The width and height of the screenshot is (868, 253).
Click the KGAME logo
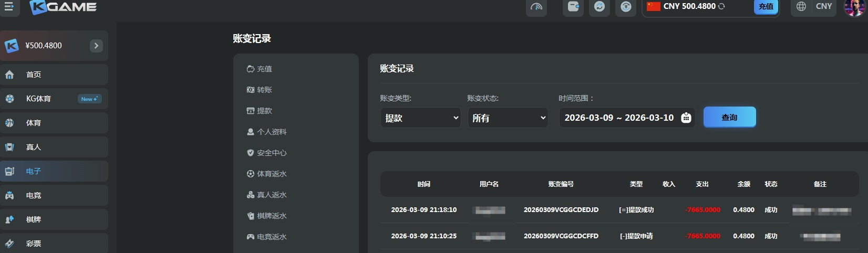64,7
